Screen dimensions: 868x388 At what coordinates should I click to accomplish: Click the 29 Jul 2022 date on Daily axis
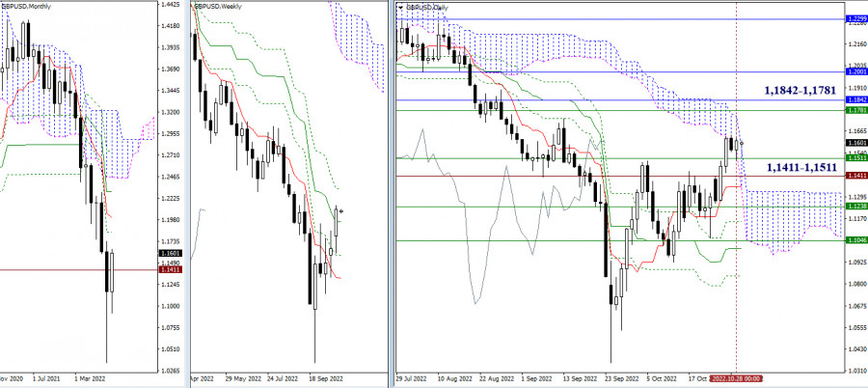tap(413, 378)
